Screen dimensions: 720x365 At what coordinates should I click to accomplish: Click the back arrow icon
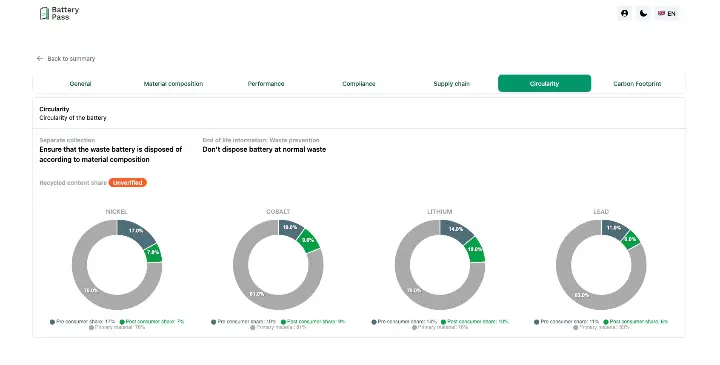39,59
